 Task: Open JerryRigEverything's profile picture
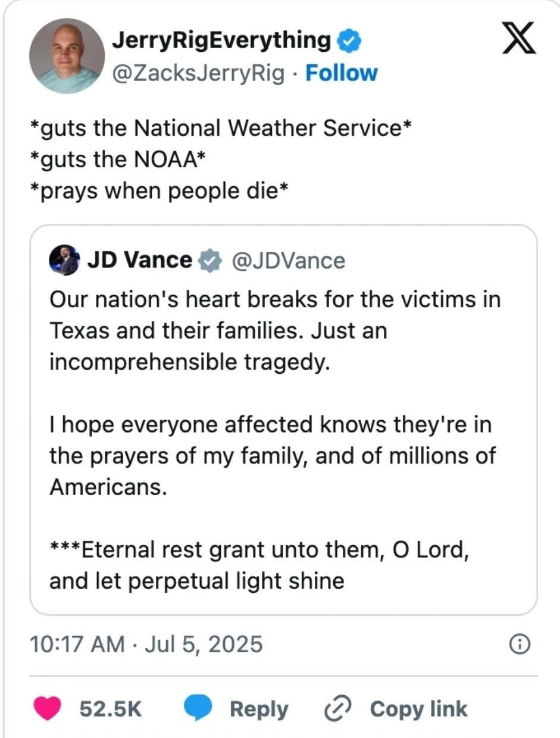click(x=67, y=56)
